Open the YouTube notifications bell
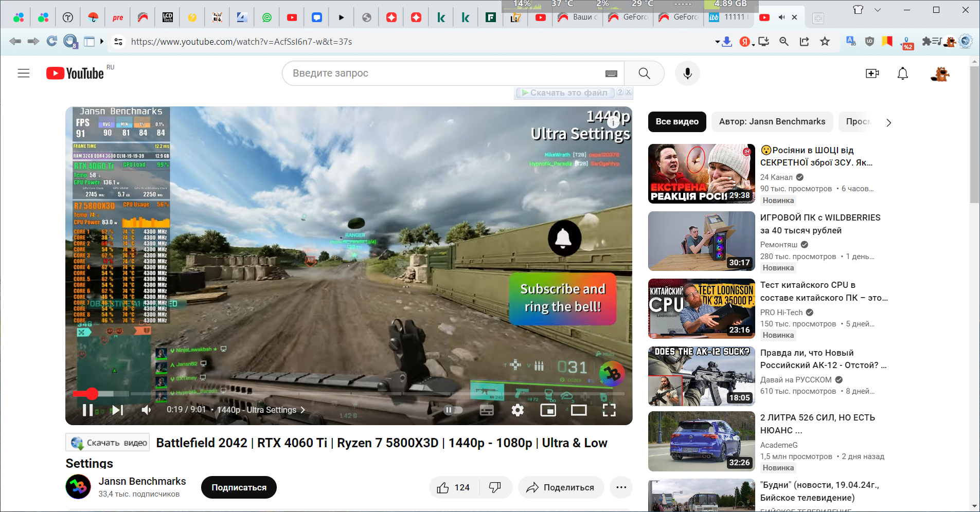 (903, 74)
